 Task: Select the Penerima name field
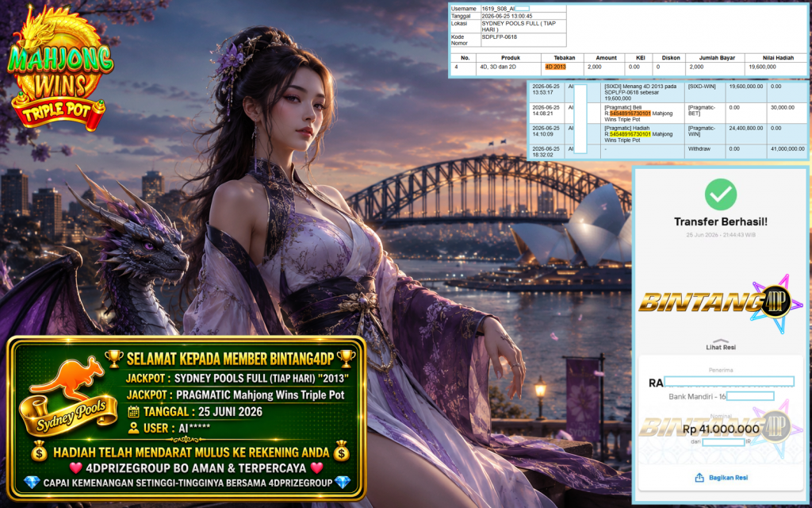[722, 383]
